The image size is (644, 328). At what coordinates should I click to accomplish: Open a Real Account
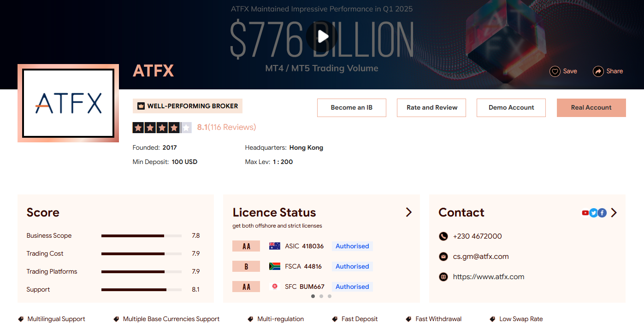click(x=591, y=107)
